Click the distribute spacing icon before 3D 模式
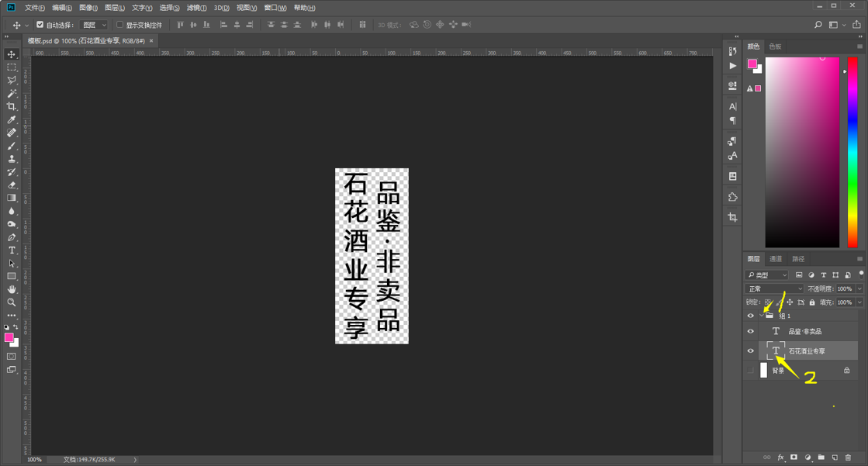868x466 pixels. (362, 25)
